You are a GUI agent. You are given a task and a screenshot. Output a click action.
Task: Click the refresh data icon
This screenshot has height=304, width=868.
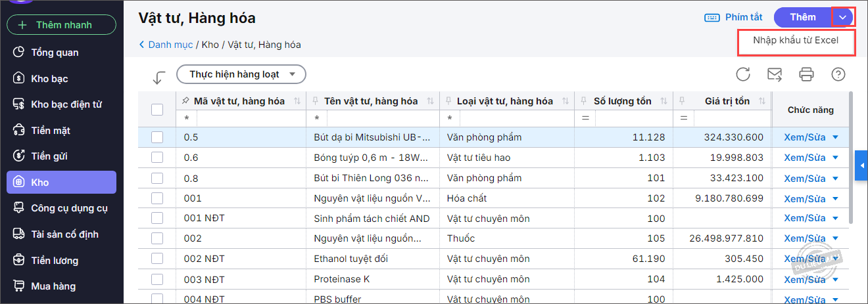(743, 74)
